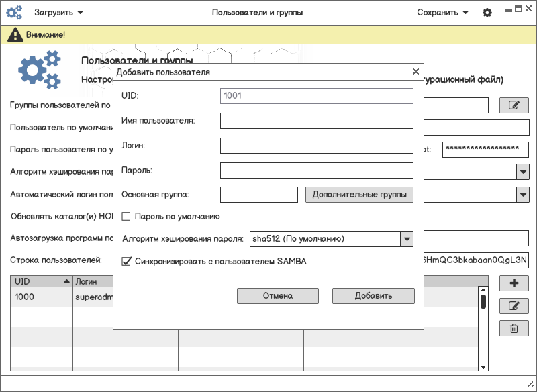Click edit icon beside the users table

[x=514, y=306]
